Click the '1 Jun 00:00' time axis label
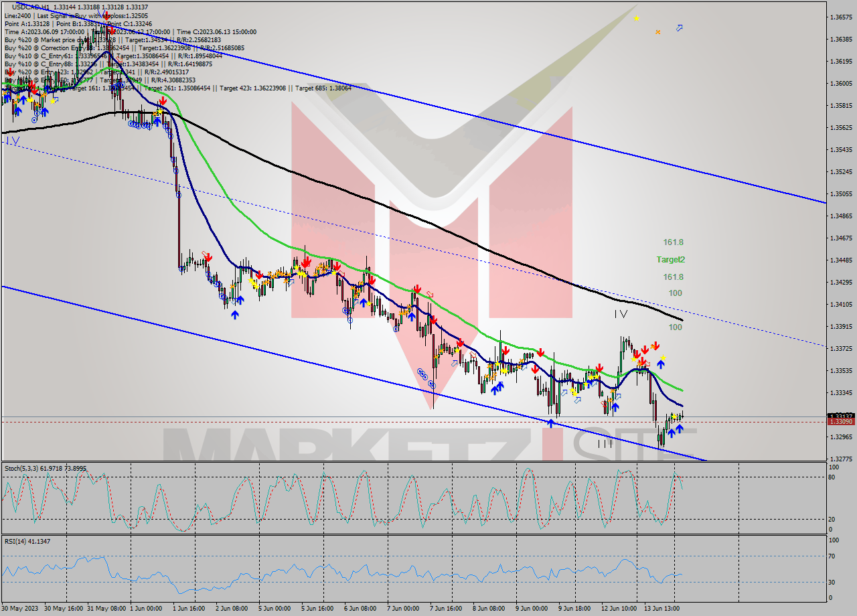The width and height of the screenshot is (857, 616). 146,609
